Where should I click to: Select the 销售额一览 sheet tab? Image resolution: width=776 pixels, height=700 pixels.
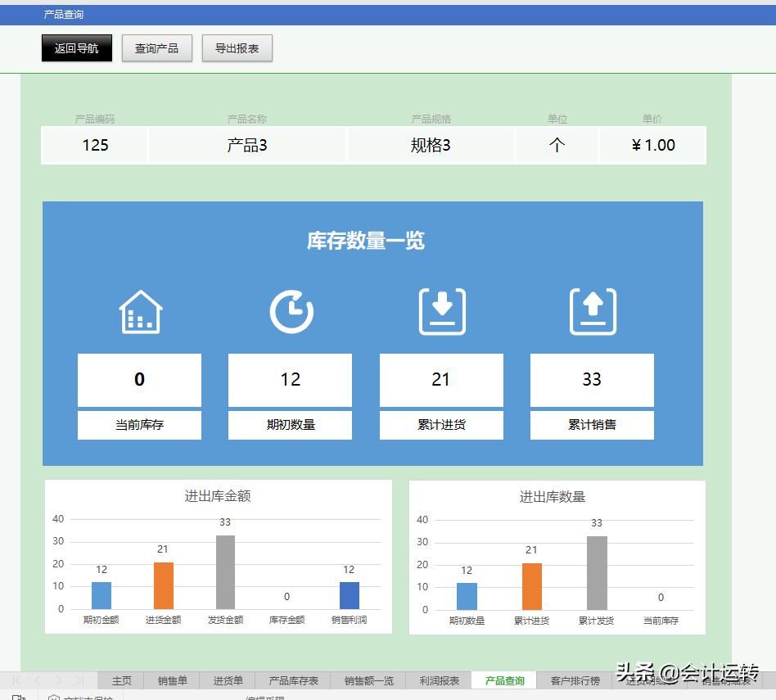pos(368,680)
